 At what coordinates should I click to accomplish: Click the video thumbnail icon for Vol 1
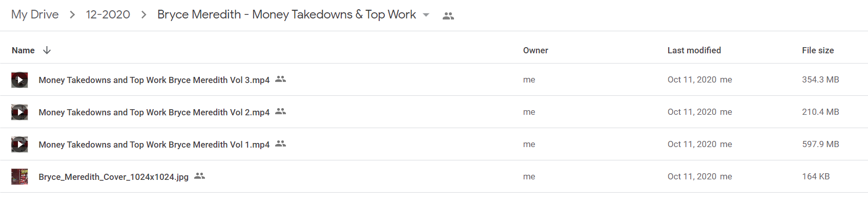coord(19,145)
